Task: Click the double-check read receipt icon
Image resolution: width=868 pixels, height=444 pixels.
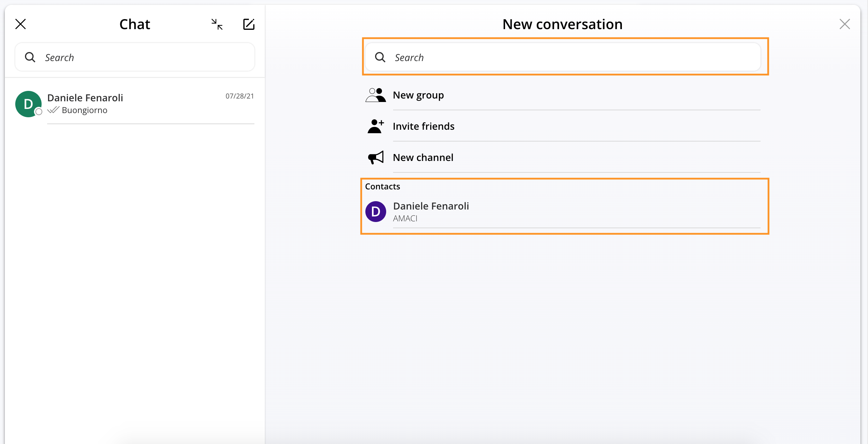Action: coord(53,110)
